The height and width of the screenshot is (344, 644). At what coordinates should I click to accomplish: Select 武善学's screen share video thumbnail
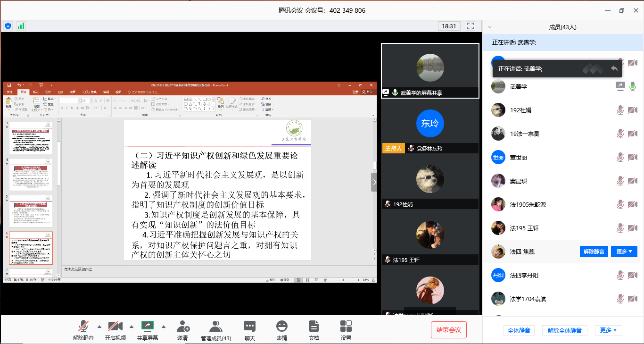click(430, 70)
